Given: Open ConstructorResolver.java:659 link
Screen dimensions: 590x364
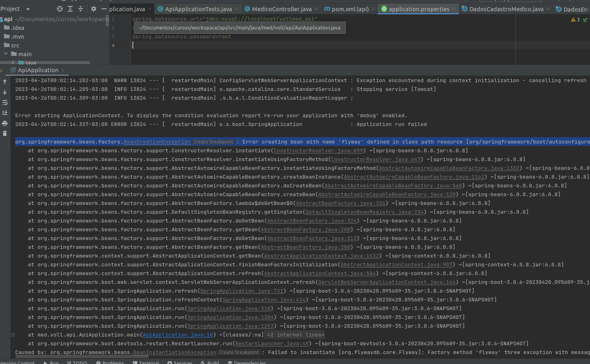Looking at the screenshot, I should pyautogui.click(x=318, y=151).
